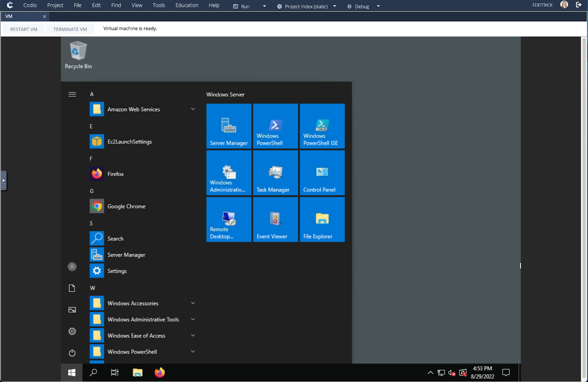Click the muted volume tray icon

click(x=452, y=373)
